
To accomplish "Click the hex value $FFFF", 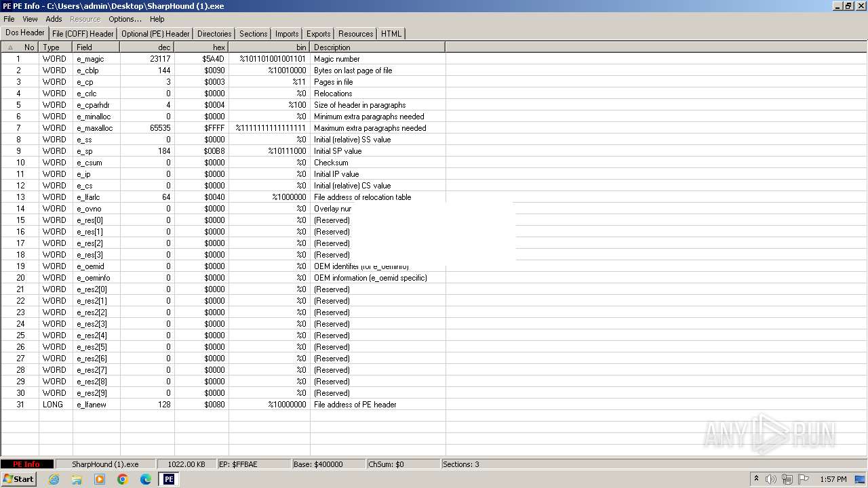I will click(x=214, y=128).
